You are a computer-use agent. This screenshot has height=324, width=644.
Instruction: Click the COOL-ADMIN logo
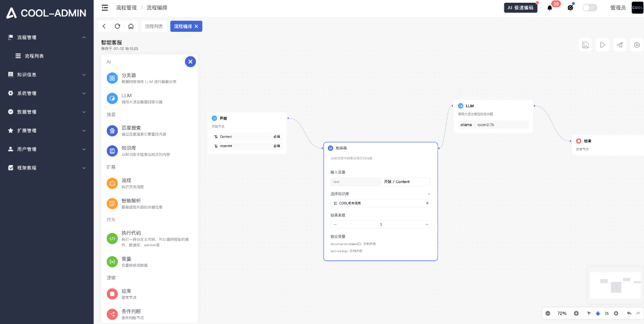click(x=46, y=13)
